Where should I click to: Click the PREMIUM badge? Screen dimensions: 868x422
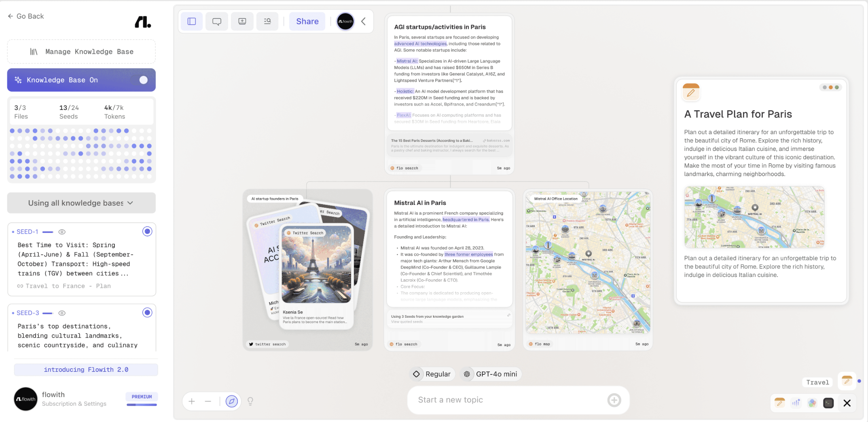(x=142, y=397)
